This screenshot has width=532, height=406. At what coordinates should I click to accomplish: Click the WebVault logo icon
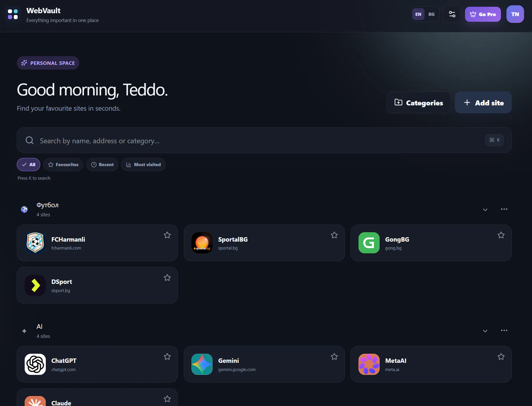point(13,14)
